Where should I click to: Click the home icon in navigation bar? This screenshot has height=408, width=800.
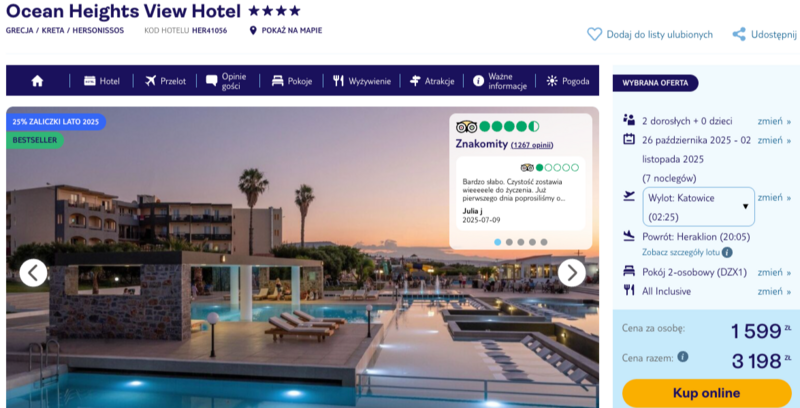pyautogui.click(x=37, y=81)
